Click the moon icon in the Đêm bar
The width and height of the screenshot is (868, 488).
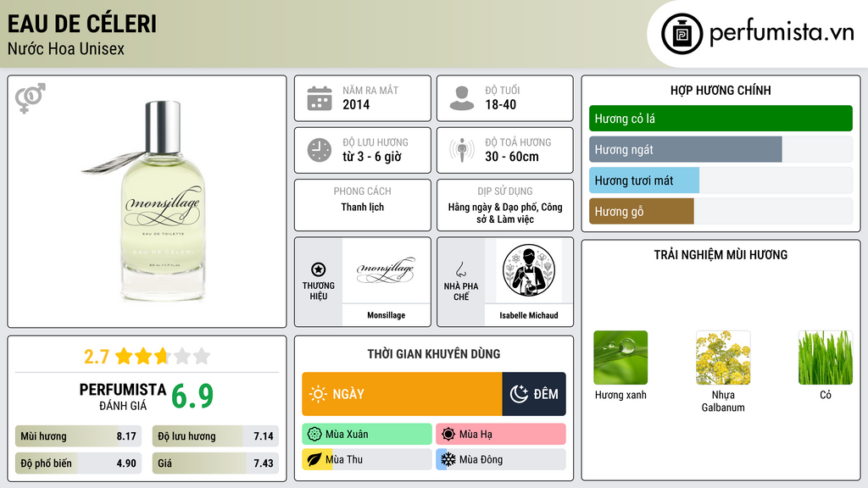coord(519,394)
